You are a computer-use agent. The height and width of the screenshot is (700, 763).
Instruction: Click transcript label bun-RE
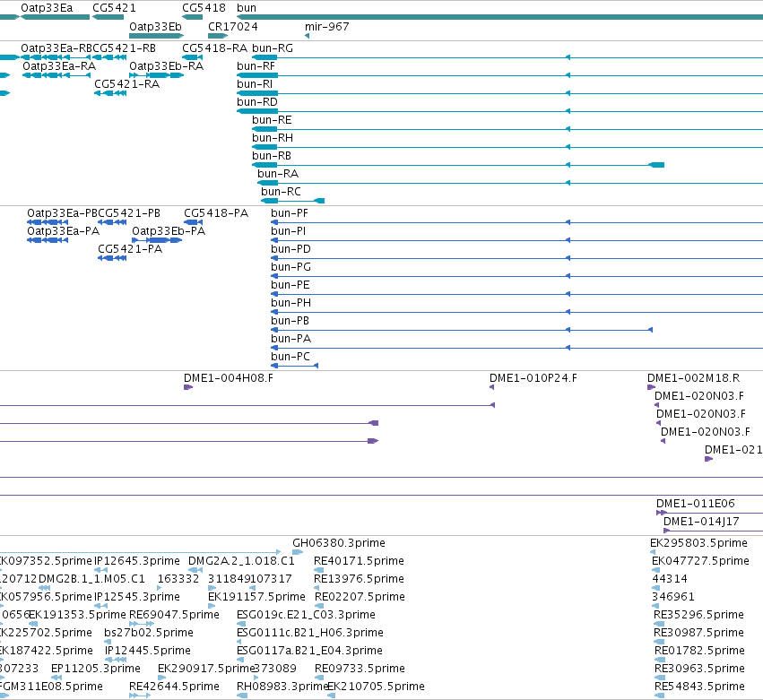272,120
